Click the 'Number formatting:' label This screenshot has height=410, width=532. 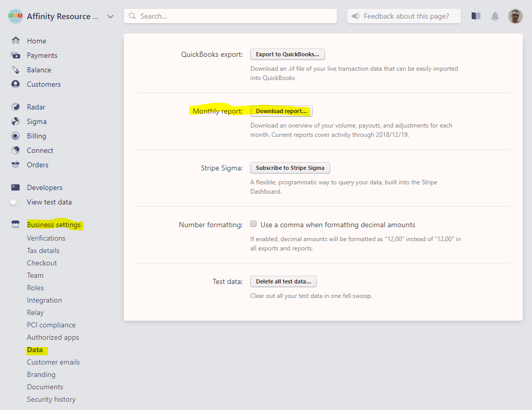tap(211, 225)
